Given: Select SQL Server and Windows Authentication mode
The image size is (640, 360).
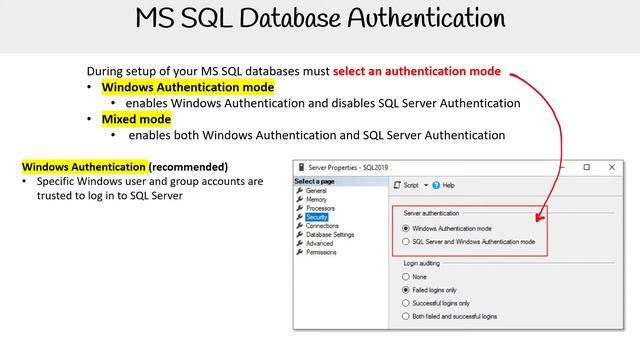Looking at the screenshot, I should click(x=405, y=242).
